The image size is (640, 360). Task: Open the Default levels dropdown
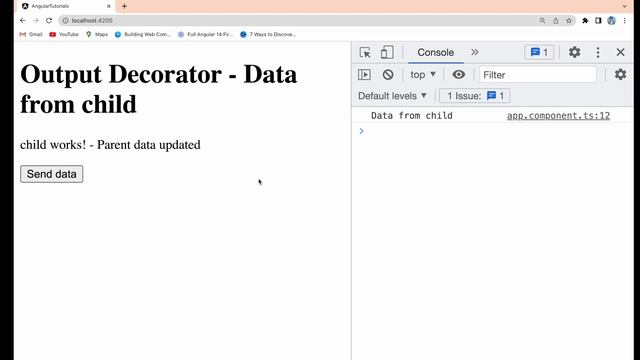coord(392,96)
